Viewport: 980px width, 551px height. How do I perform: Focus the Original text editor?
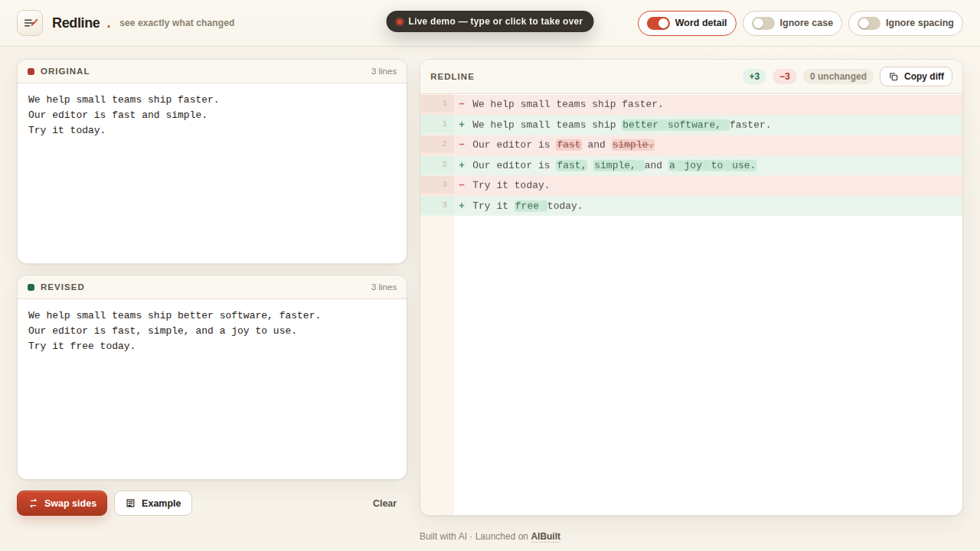click(212, 173)
